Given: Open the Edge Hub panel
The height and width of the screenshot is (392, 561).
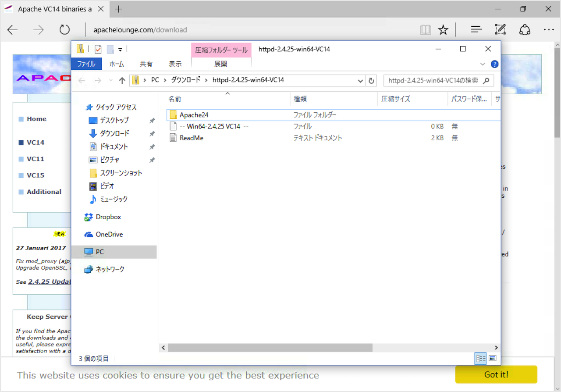Looking at the screenshot, I should [476, 29].
